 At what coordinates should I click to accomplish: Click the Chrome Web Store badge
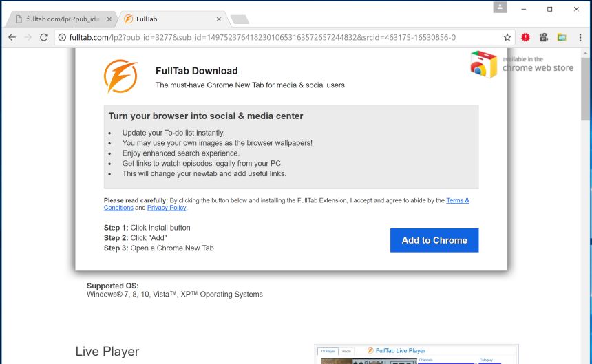(x=522, y=65)
